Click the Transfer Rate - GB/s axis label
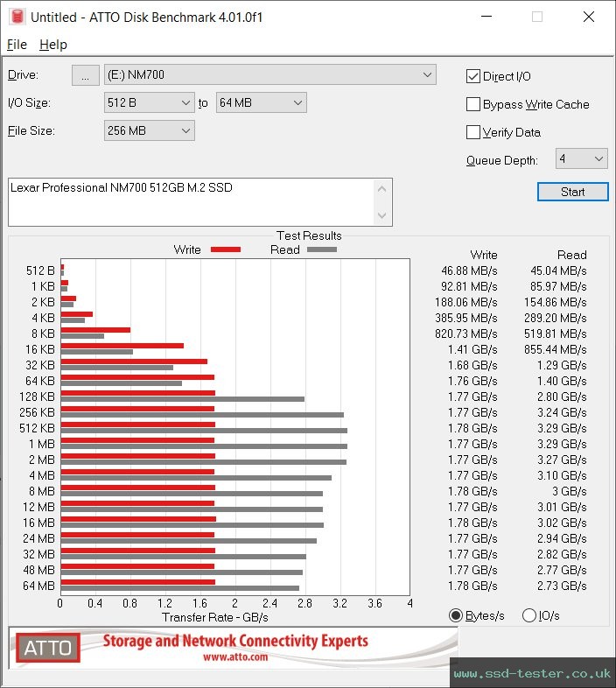 tap(215, 617)
